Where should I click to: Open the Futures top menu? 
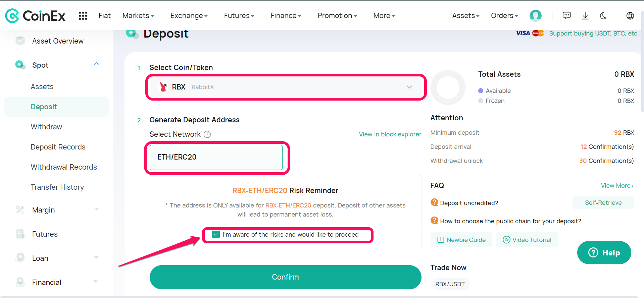(239, 16)
